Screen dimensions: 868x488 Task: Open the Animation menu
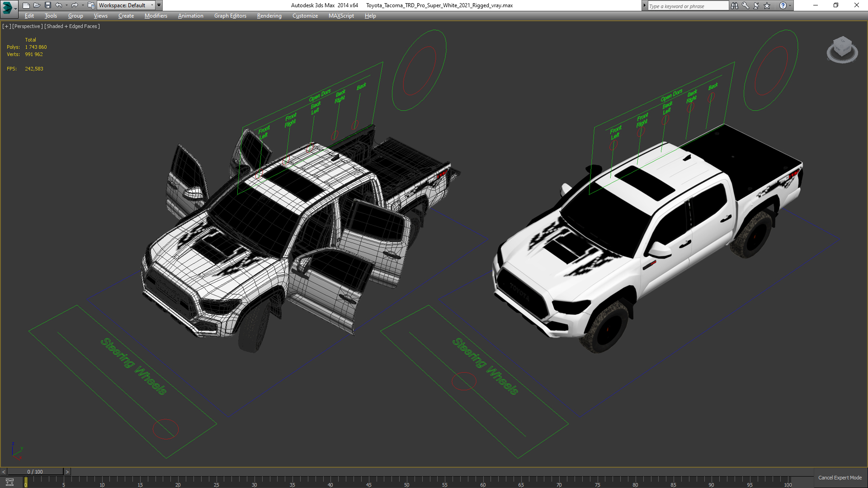point(190,16)
